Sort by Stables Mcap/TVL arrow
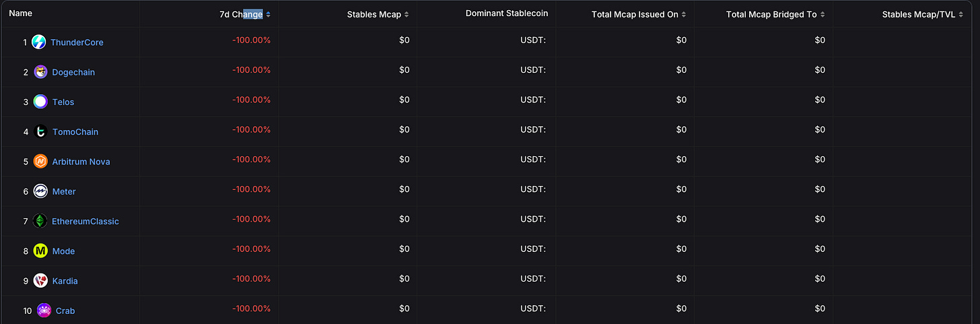This screenshot has height=324, width=980. [x=961, y=15]
